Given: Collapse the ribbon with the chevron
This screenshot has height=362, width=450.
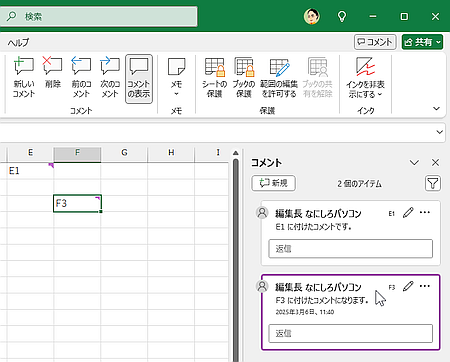Looking at the screenshot, I should (436, 109).
